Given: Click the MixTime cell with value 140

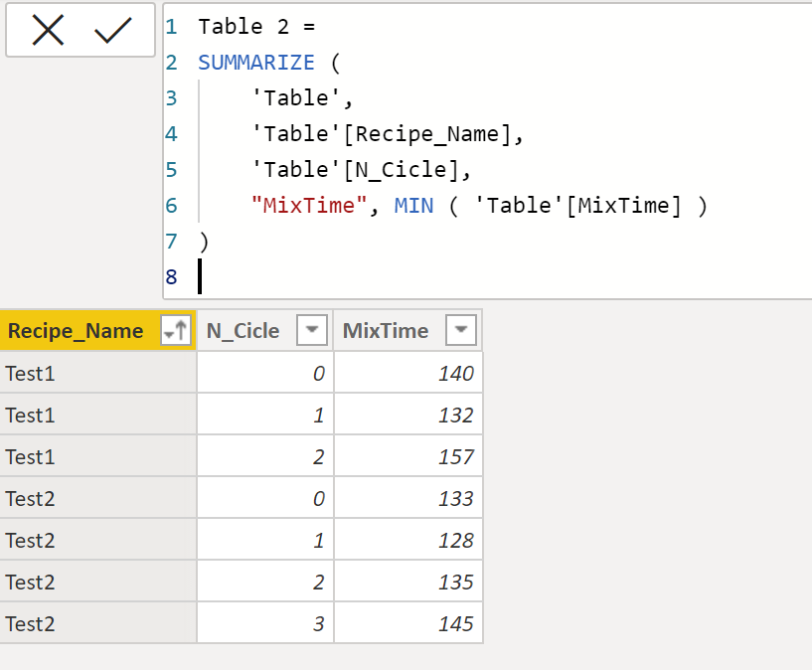Looking at the screenshot, I should (x=408, y=373).
